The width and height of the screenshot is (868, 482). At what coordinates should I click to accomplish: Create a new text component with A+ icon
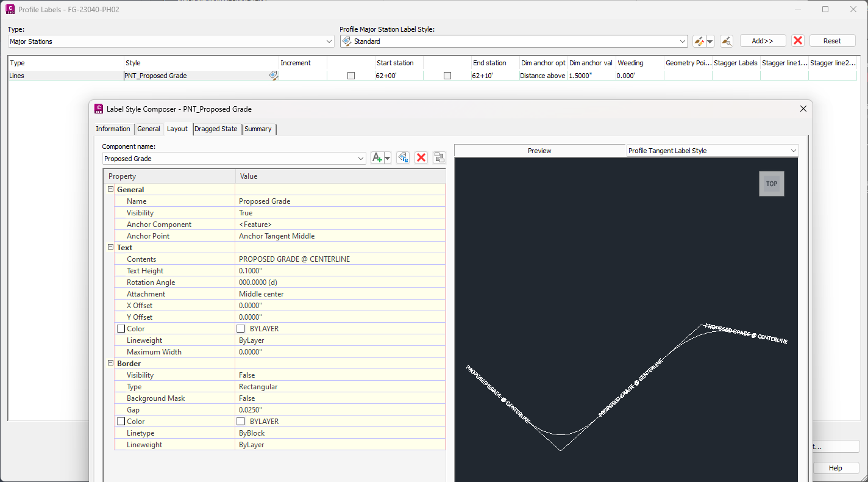point(376,157)
